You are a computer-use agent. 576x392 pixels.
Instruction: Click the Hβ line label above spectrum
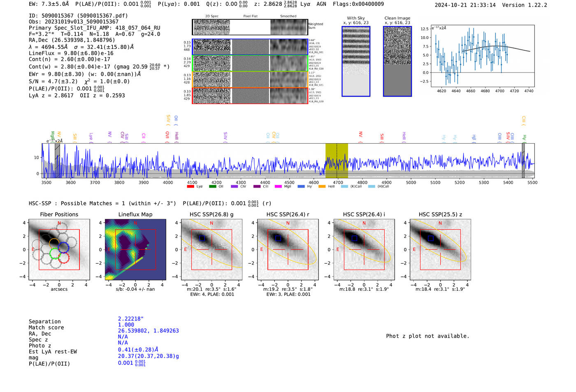(474, 138)
